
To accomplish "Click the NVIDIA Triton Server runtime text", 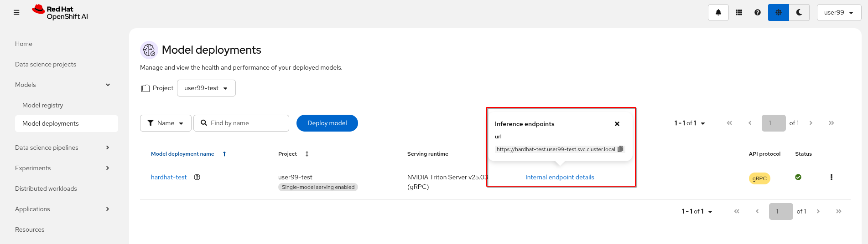I will [x=447, y=182].
